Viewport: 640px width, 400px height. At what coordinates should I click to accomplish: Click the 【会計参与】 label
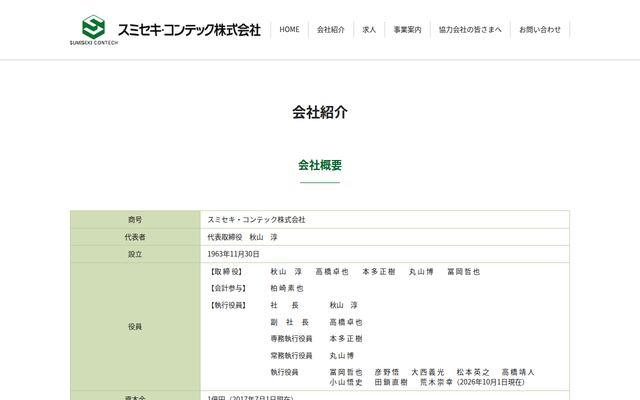[x=229, y=289]
